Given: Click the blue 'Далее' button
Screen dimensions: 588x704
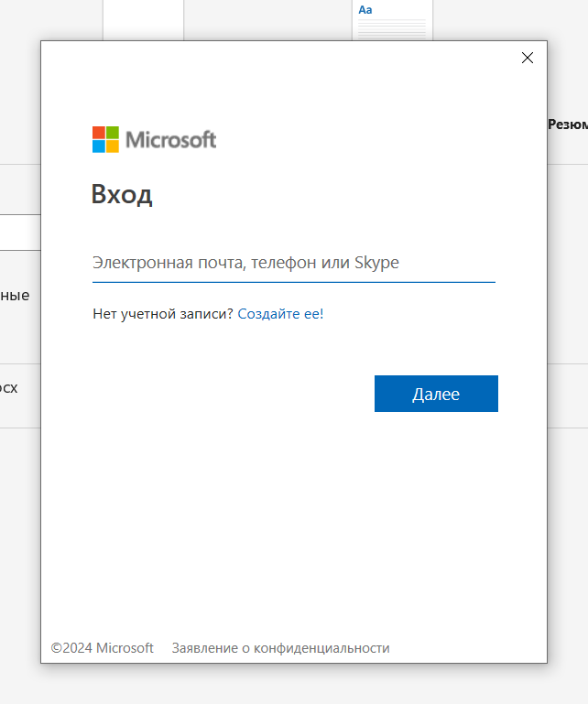Looking at the screenshot, I should point(436,394).
